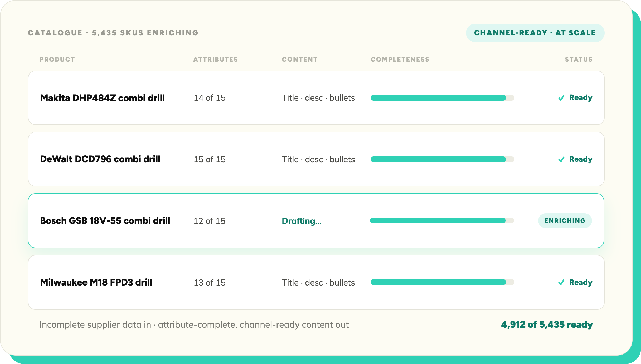641x364 pixels.
Task: Click the Makita row's Ready checkmark icon
Action: [x=561, y=98]
